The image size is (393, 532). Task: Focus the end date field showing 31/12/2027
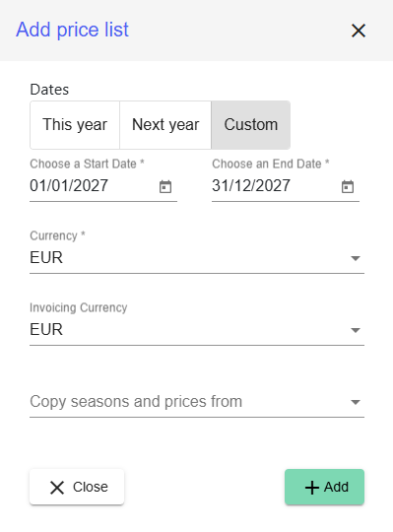pyautogui.click(x=274, y=186)
